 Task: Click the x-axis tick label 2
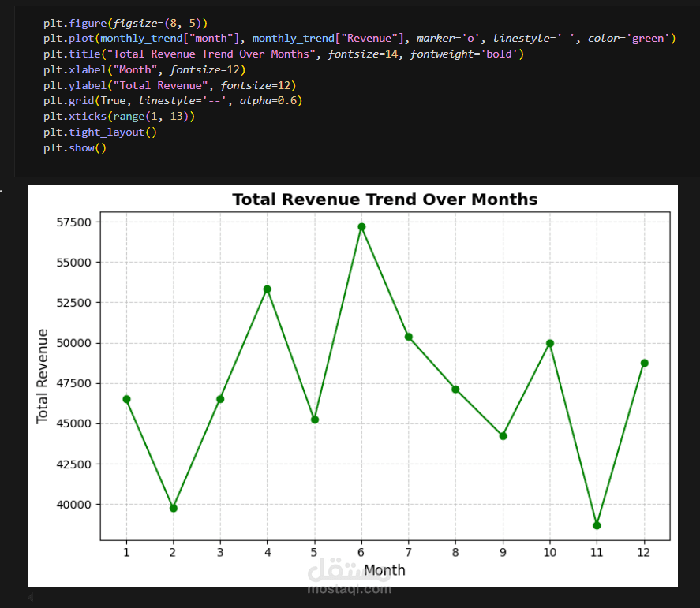[173, 552]
